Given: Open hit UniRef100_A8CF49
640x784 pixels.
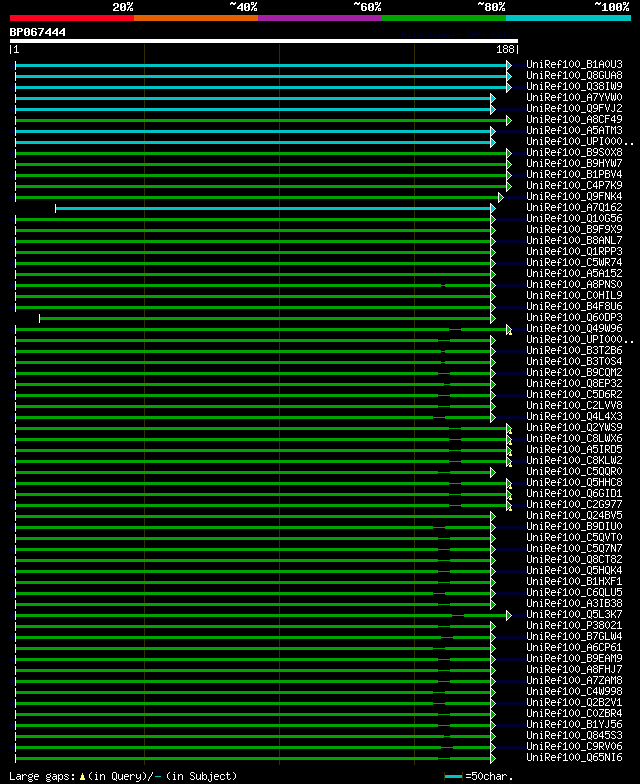Looking at the screenshot, I should [x=574, y=120].
